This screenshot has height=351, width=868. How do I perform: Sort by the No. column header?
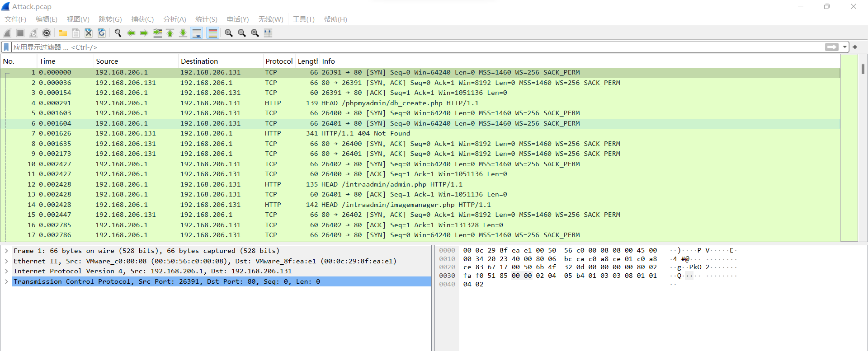[19, 61]
